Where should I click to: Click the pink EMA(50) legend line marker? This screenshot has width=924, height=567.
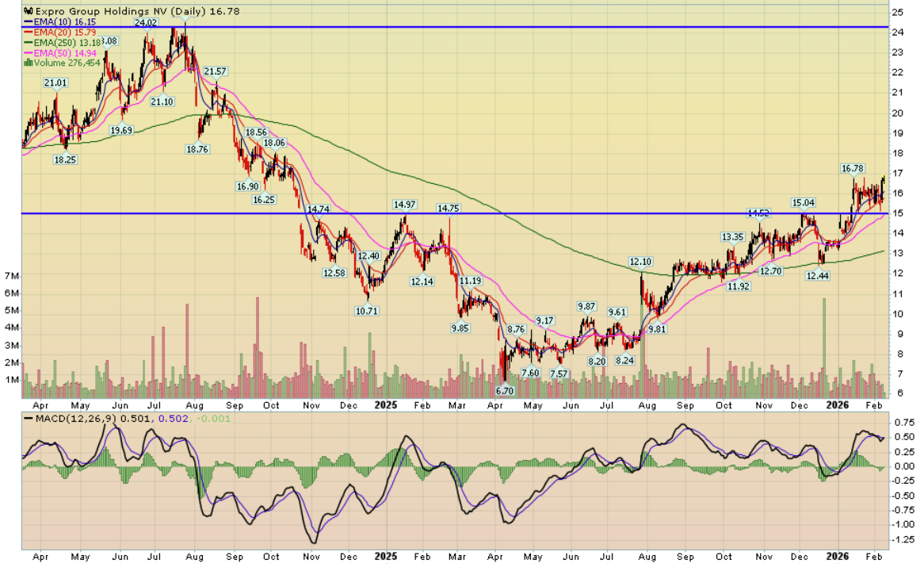pyautogui.click(x=29, y=52)
